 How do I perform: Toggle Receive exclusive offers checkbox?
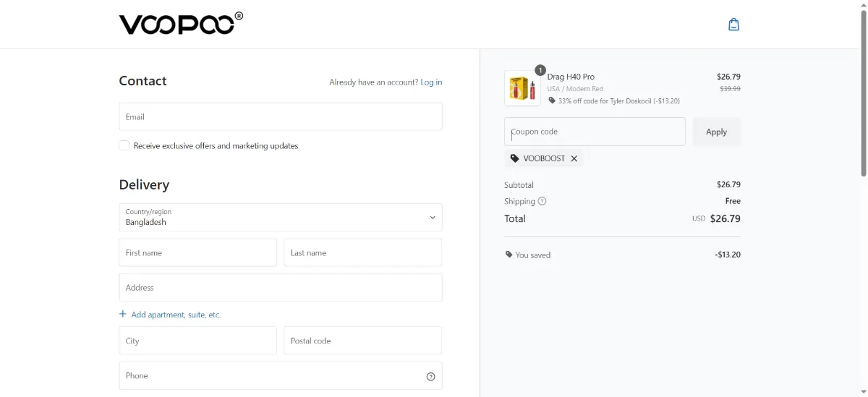[x=124, y=145]
